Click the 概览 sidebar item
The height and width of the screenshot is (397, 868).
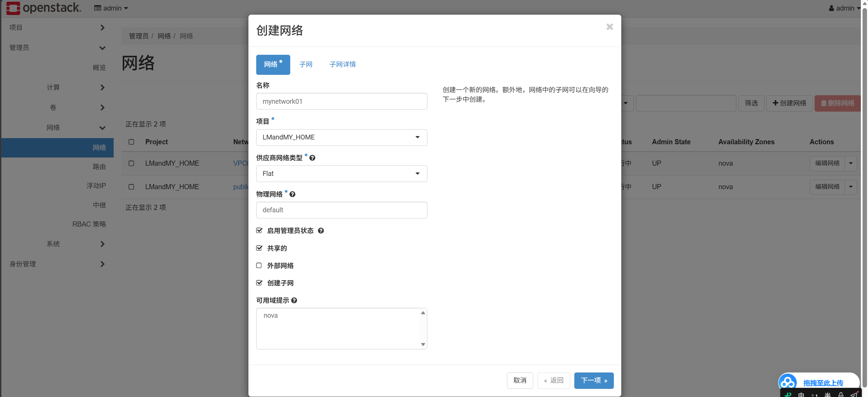[x=99, y=68]
